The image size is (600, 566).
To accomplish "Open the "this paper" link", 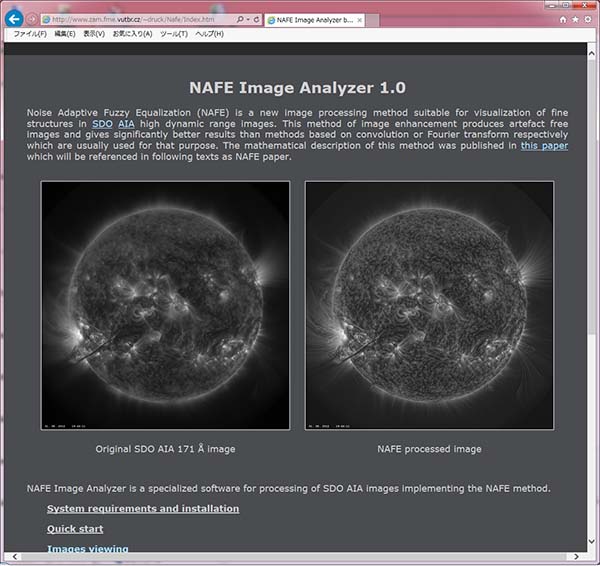I will tap(544, 145).
